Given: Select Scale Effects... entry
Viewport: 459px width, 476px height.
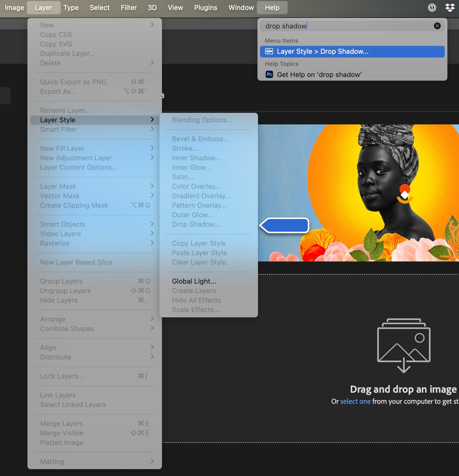Looking at the screenshot, I should [208, 310].
